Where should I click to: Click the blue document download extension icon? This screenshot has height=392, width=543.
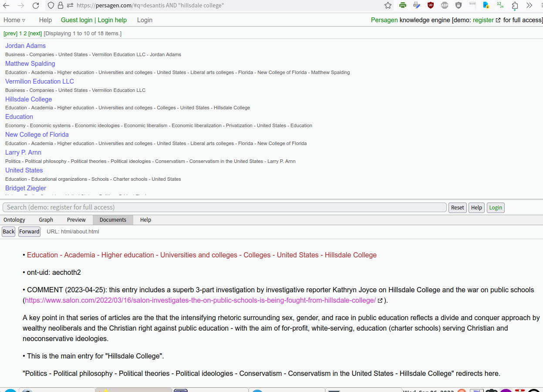click(486, 6)
